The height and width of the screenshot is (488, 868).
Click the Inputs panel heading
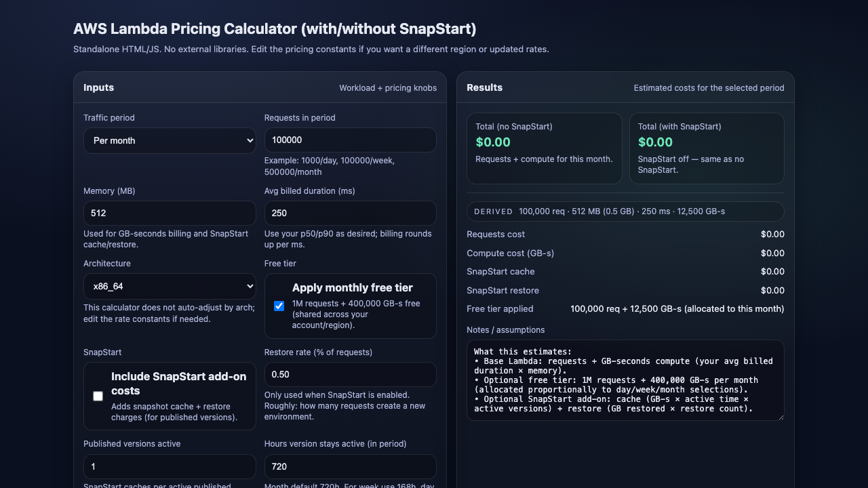(x=99, y=87)
